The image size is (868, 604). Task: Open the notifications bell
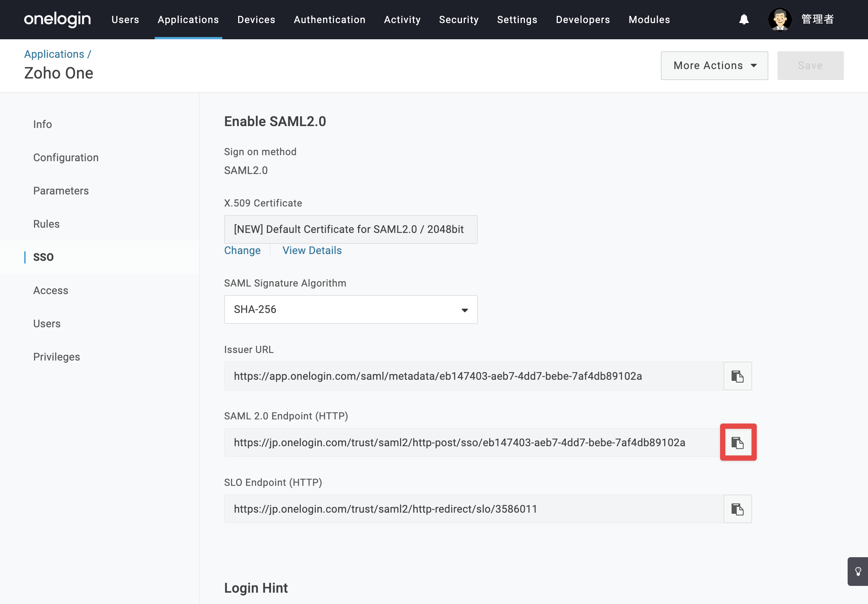[743, 19]
